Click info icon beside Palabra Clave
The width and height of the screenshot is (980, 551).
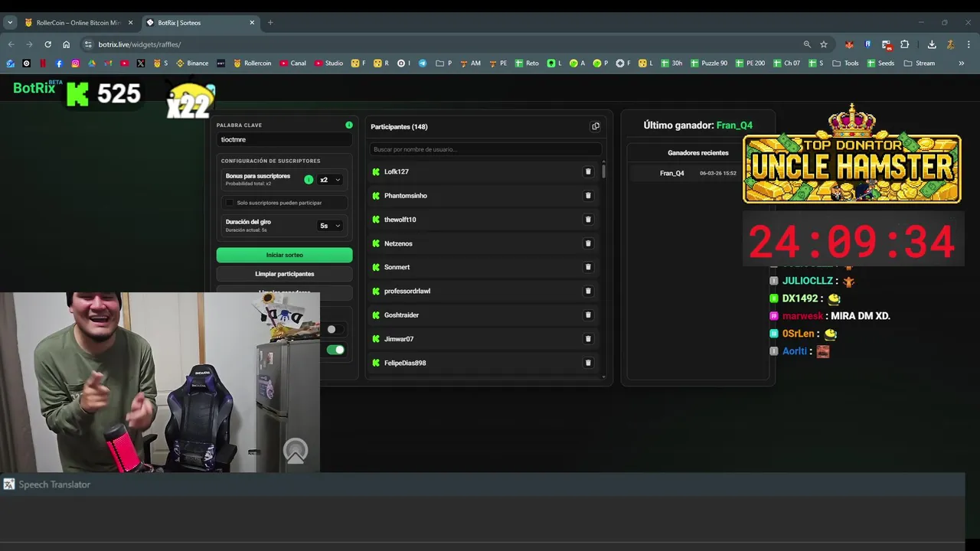tap(349, 125)
